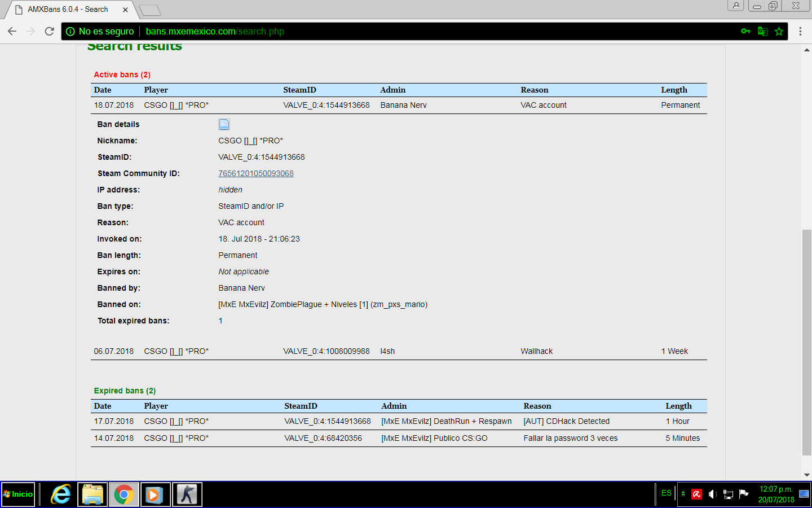The image size is (812, 508).
Task: Open the file explorer folder in taskbar
Action: point(92,494)
